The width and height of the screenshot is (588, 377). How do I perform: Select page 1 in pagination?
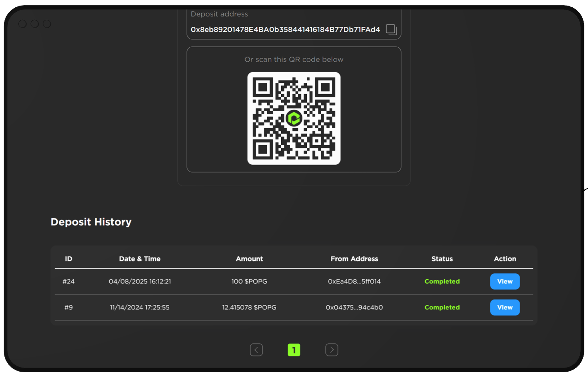tap(294, 350)
